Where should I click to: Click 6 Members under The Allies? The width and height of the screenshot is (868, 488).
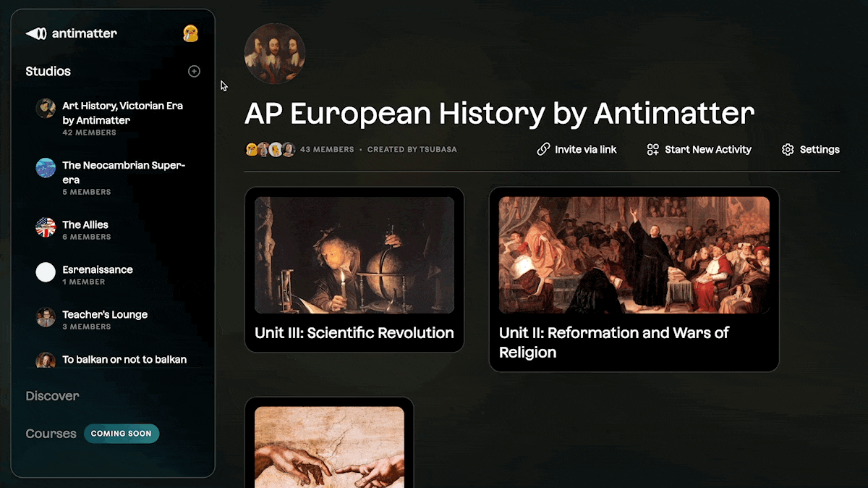(x=87, y=237)
